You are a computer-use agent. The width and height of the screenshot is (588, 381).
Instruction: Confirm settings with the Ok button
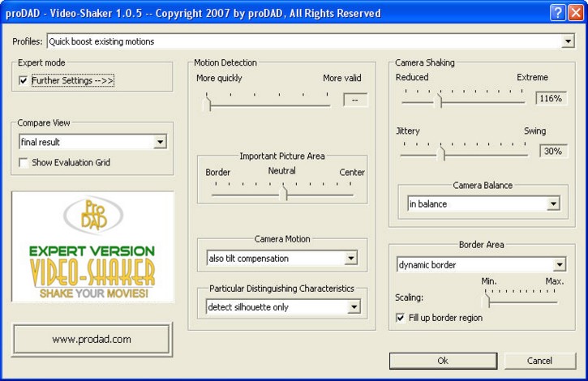click(444, 361)
